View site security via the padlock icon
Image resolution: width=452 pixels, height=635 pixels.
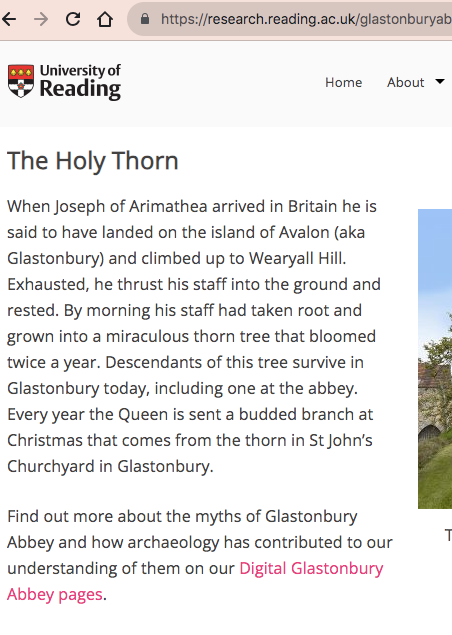point(145,19)
